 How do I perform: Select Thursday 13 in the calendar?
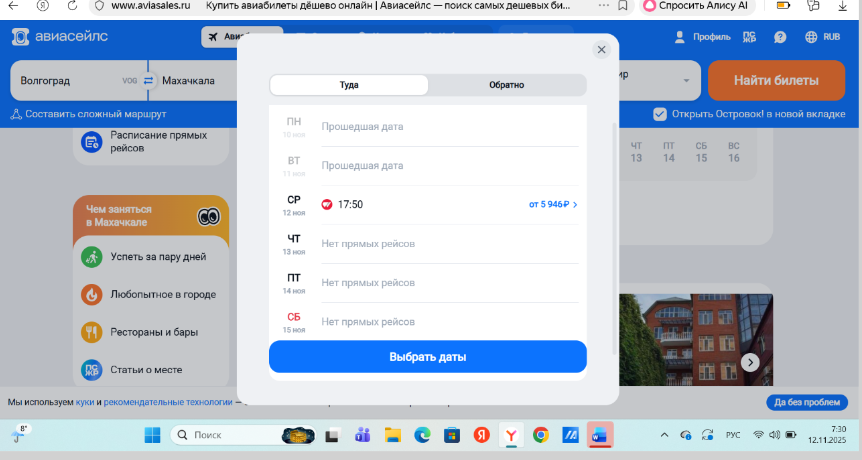636,152
